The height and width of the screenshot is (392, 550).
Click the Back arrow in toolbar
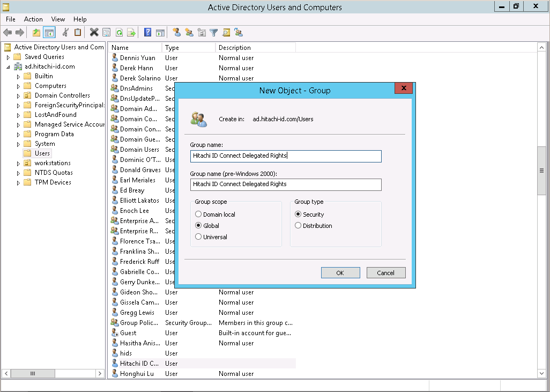pos(8,33)
